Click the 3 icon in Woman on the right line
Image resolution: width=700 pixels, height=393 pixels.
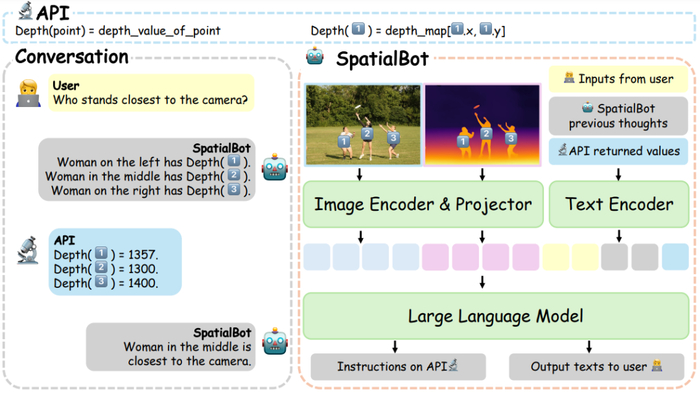pyautogui.click(x=234, y=189)
